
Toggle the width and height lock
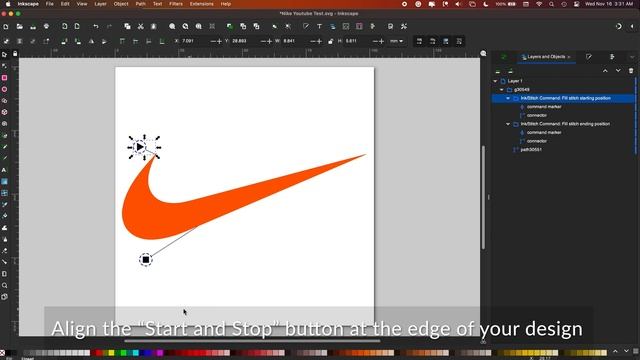[331, 41]
